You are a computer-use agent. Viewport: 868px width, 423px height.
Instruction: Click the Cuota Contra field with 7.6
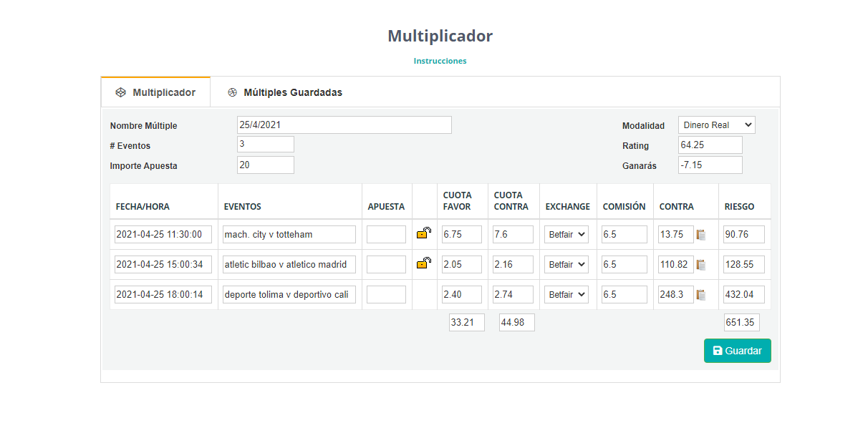(513, 235)
